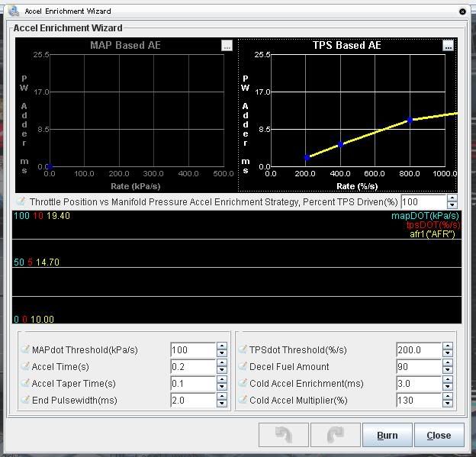Decrease End Pulsewidth value

(x=222, y=404)
